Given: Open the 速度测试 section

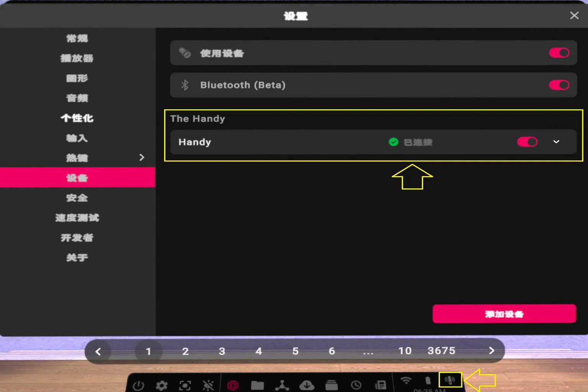Looking at the screenshot, I should [77, 218].
